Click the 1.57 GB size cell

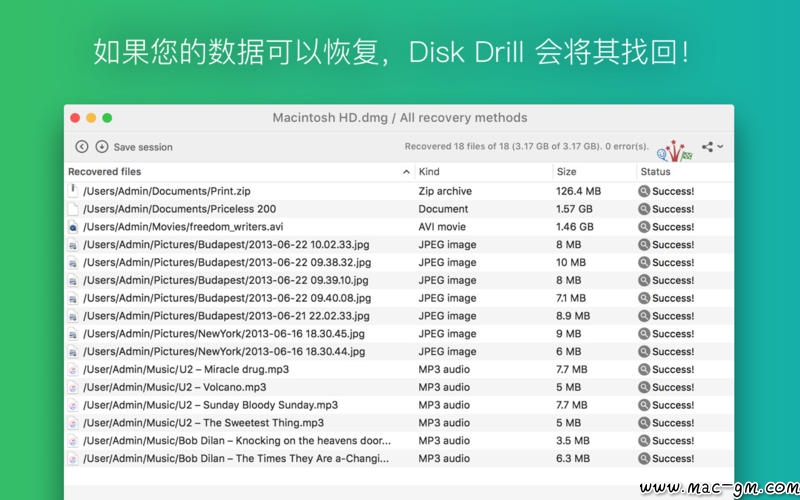click(x=574, y=209)
